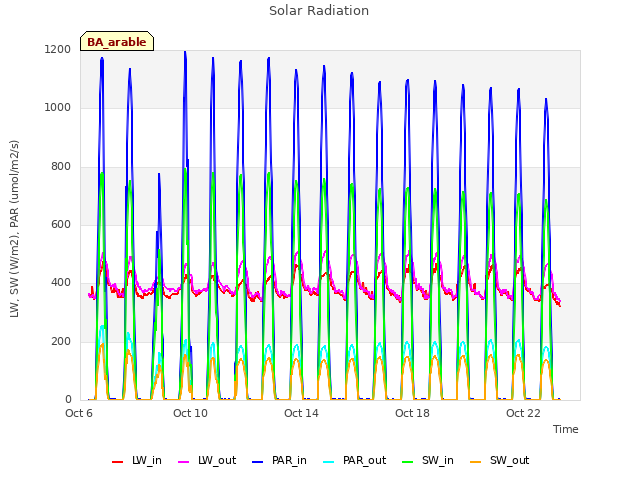The height and width of the screenshot is (480, 640).
Task: Click the 600 y-axis tick label
Action: (x=61, y=224)
